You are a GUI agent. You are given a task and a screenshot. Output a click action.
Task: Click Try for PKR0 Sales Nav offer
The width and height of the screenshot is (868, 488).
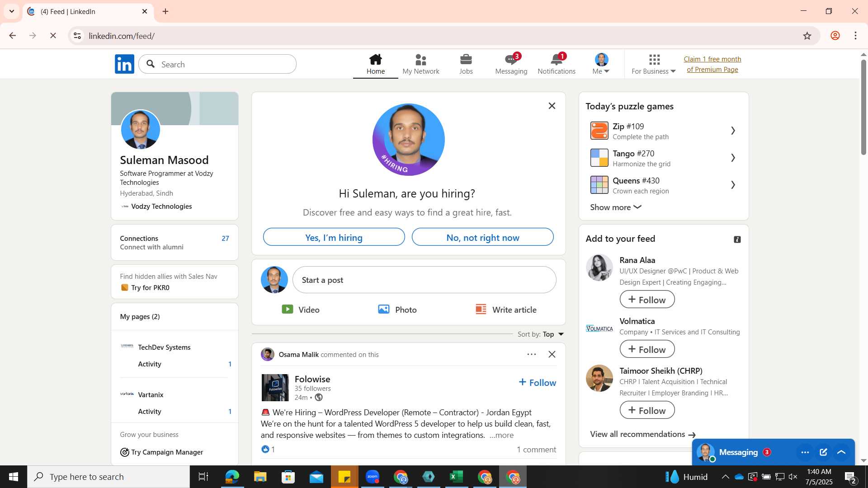150,288
